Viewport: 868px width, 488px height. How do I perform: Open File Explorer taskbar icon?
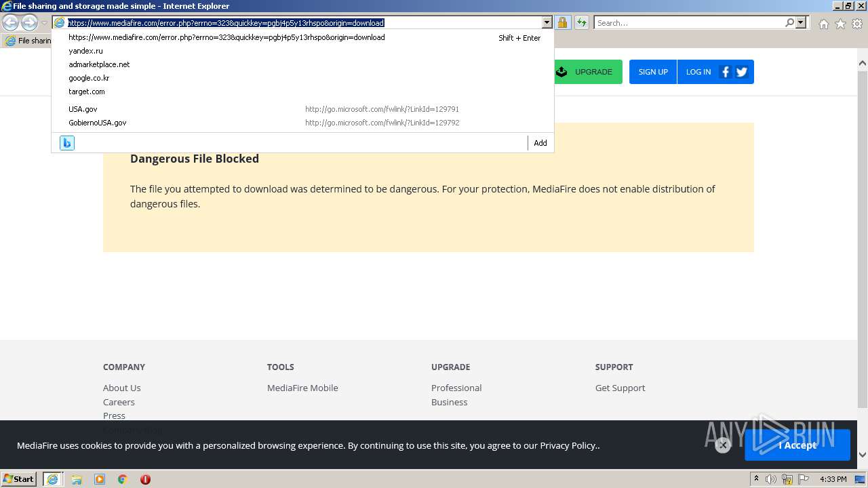coord(77,479)
